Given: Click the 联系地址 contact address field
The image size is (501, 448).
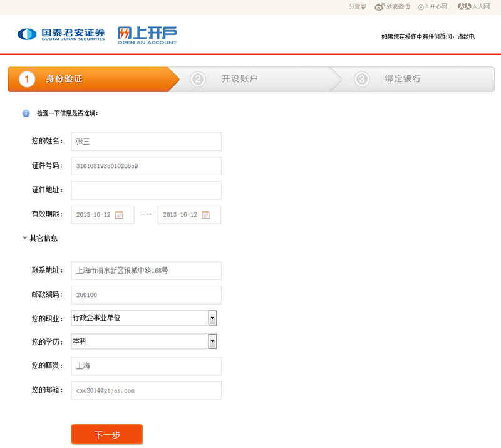Looking at the screenshot, I should pyautogui.click(x=146, y=271).
